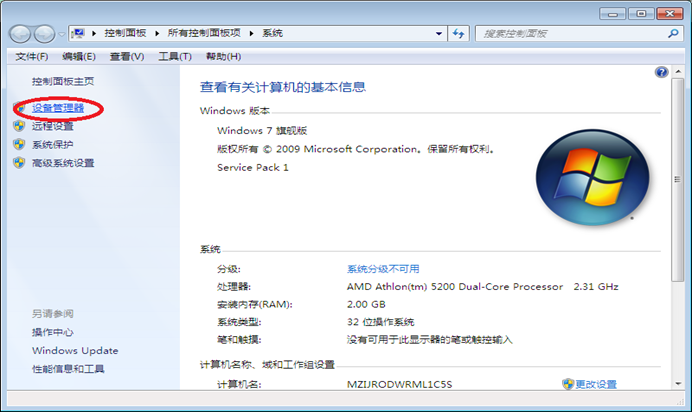Open the address bar history dropdown
692x412 pixels.
[x=439, y=34]
